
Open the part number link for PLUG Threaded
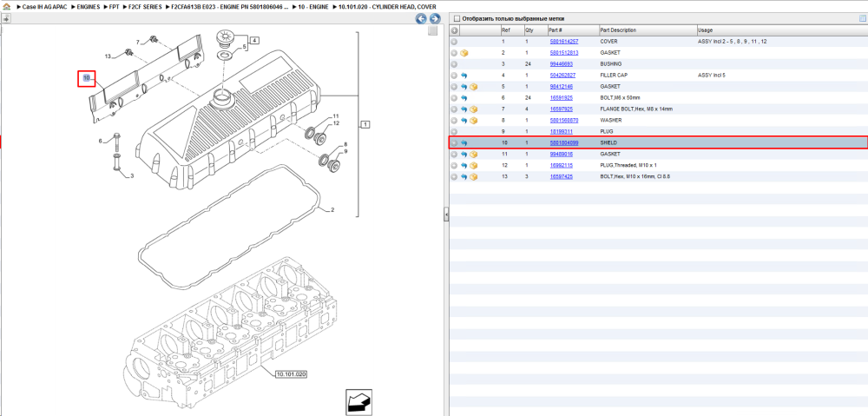click(x=561, y=166)
